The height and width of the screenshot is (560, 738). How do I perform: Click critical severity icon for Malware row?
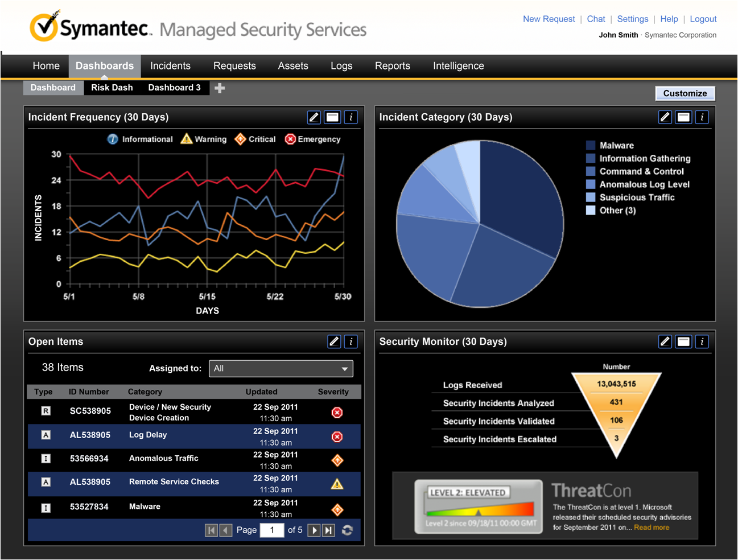337,509
